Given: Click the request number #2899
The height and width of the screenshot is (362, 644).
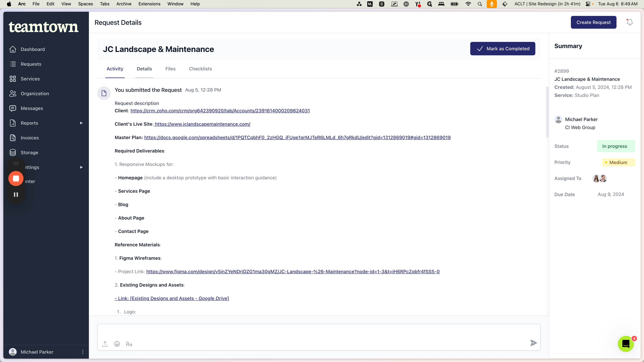Looking at the screenshot, I should pyautogui.click(x=561, y=71).
